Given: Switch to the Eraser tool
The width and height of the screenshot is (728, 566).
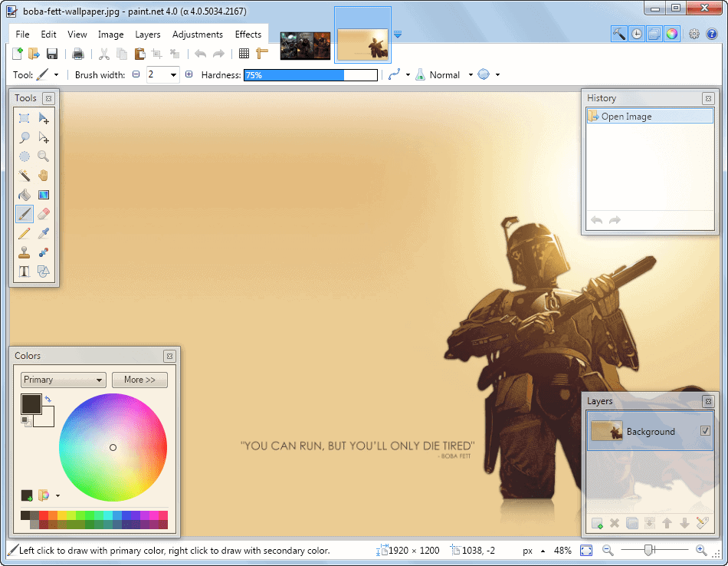Looking at the screenshot, I should 43,213.
